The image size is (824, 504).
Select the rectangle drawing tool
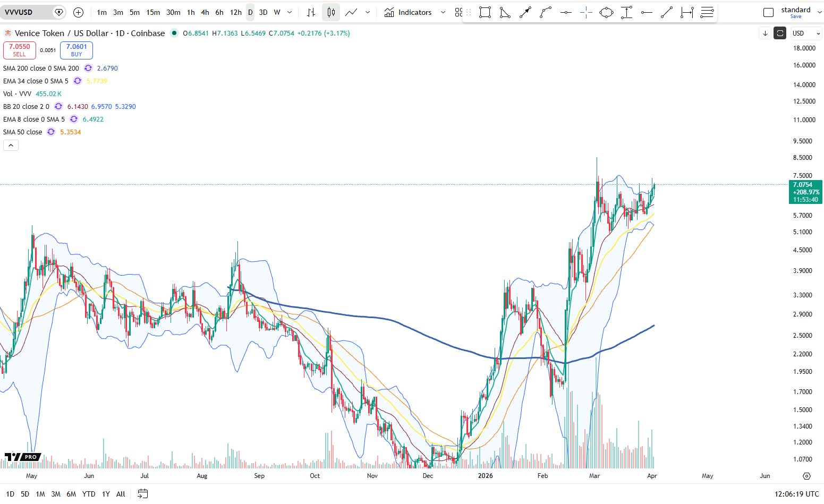click(485, 12)
